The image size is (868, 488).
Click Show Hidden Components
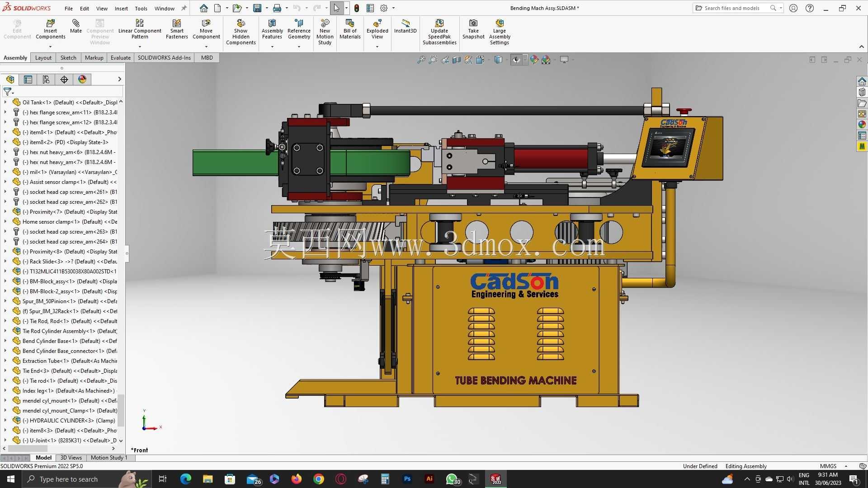click(241, 32)
